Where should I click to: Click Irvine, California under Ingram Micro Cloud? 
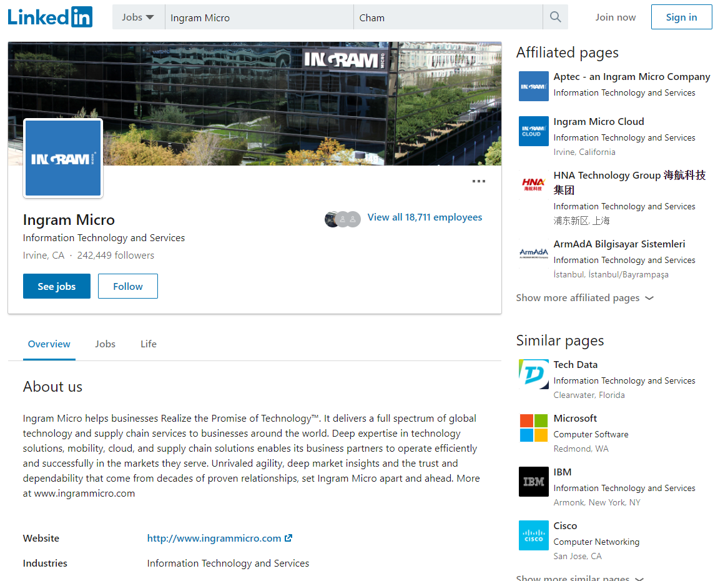pyautogui.click(x=584, y=152)
